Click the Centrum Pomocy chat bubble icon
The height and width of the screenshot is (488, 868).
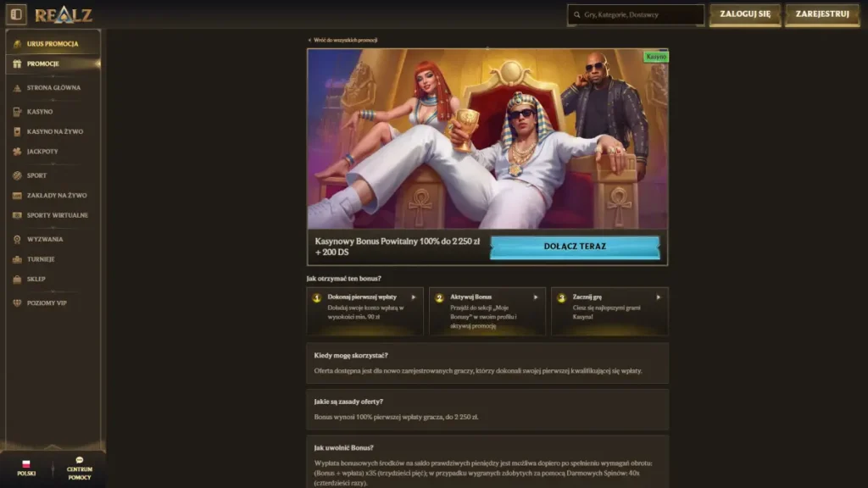click(x=79, y=460)
